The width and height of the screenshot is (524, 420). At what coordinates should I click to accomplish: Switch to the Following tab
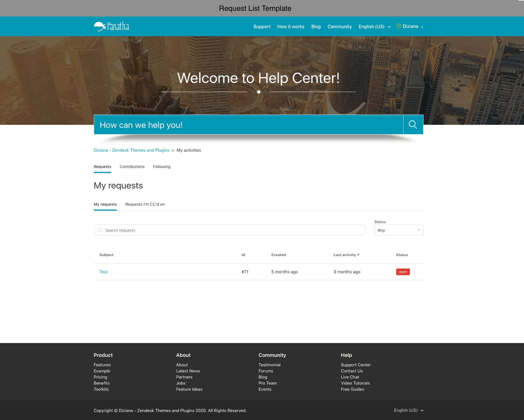click(161, 167)
